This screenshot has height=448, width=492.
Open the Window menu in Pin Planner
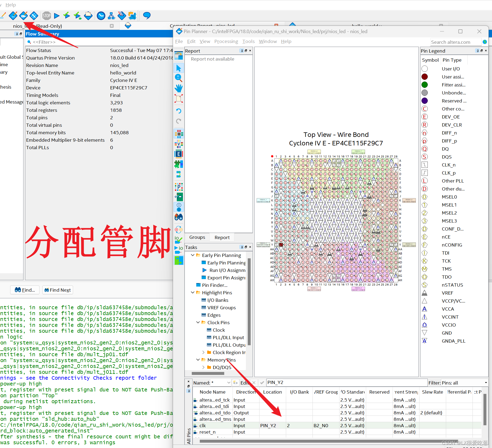tap(268, 41)
